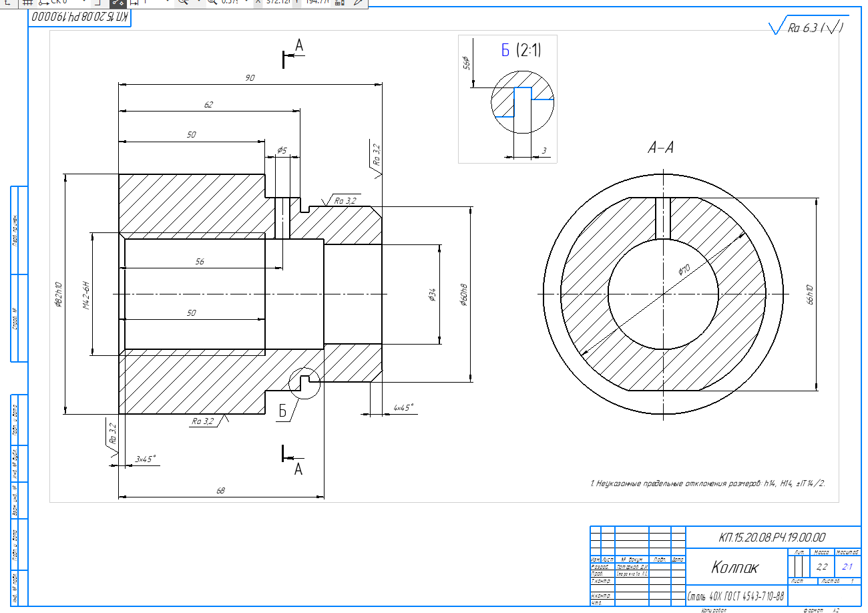The width and height of the screenshot is (868, 613).
Task: Click the zoom window magnifier icon
Action: pos(184,3)
